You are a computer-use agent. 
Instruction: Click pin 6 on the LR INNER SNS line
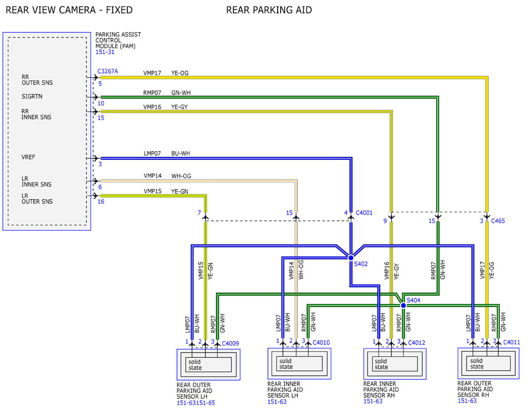click(100, 187)
